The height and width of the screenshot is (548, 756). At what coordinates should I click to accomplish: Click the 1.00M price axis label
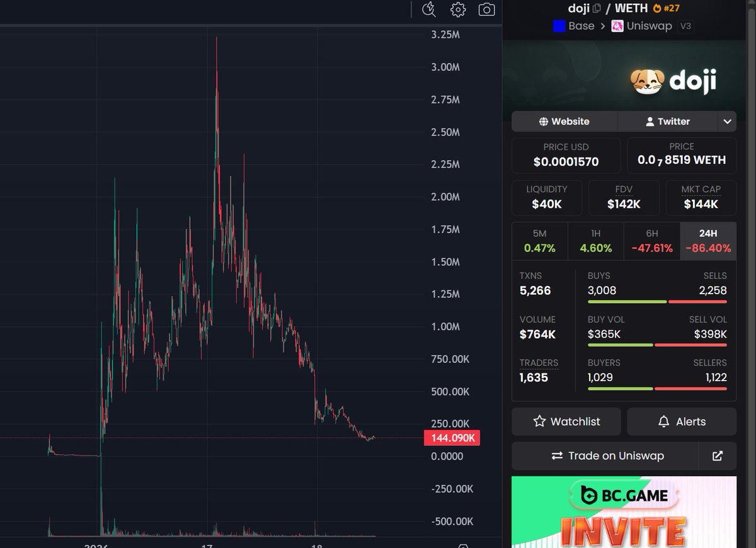pyautogui.click(x=445, y=326)
